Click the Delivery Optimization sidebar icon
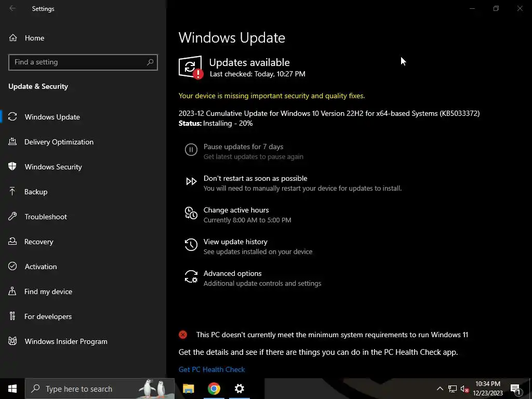Image resolution: width=532 pixels, height=399 pixels. tap(12, 142)
